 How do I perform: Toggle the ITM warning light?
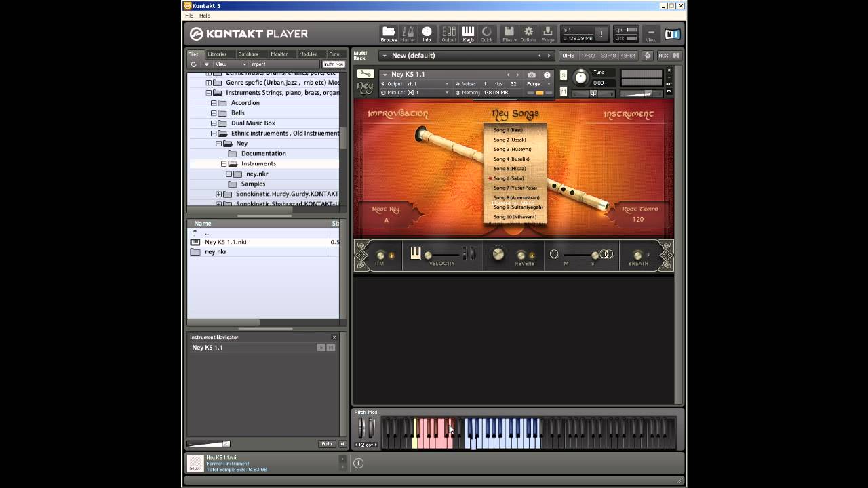tap(391, 256)
